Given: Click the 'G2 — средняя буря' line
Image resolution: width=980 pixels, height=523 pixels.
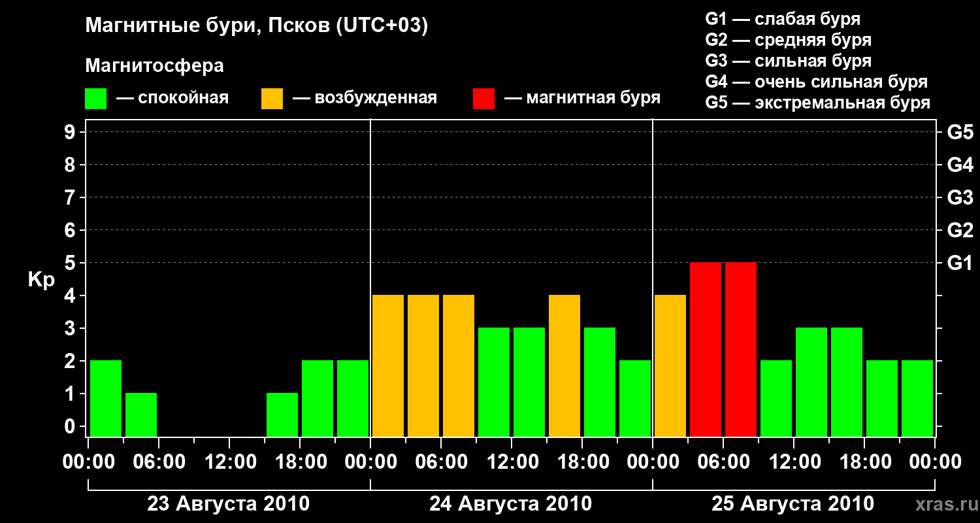Looking at the screenshot, I should coord(789,40).
